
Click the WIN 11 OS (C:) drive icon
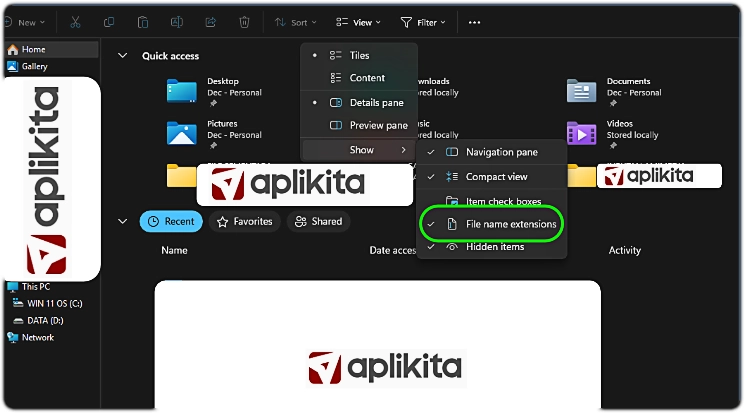point(18,303)
